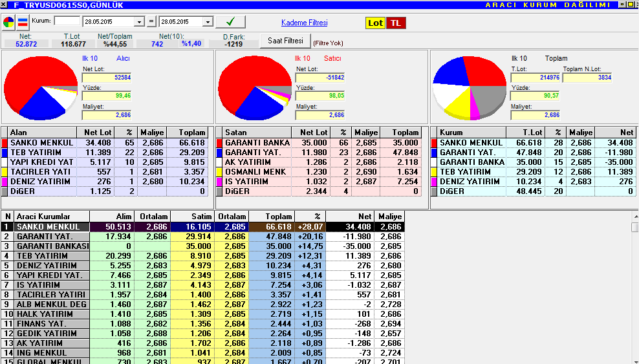Toggle TL display mode

(x=396, y=23)
